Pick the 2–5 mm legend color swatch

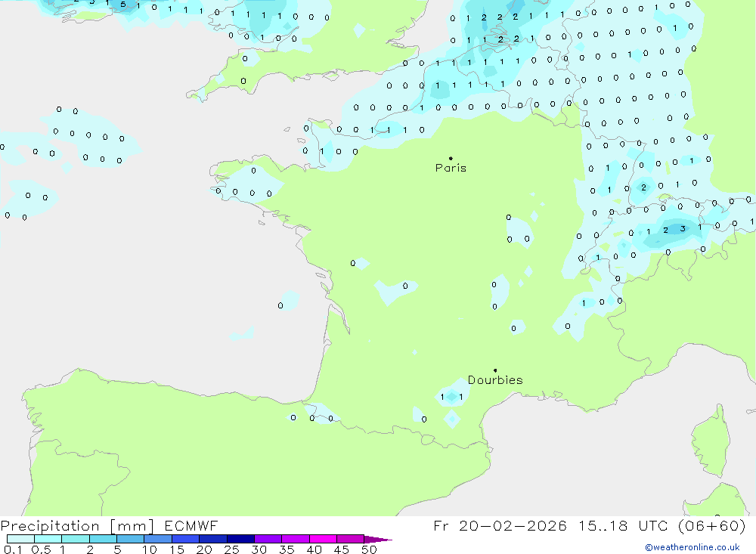point(103,539)
